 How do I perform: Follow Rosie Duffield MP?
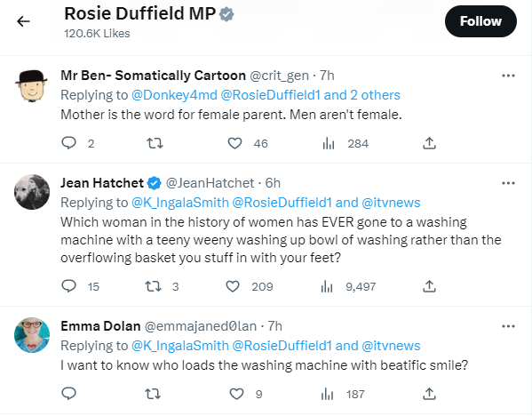(x=480, y=21)
